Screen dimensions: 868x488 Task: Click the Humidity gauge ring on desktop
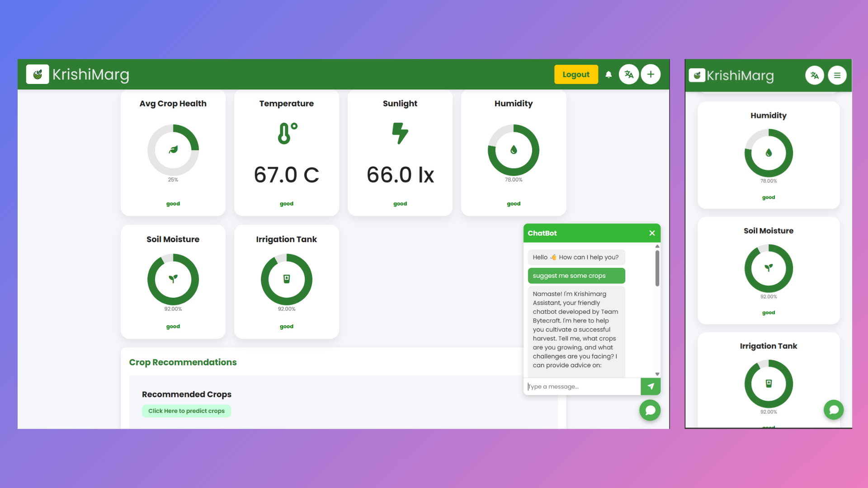pyautogui.click(x=514, y=150)
